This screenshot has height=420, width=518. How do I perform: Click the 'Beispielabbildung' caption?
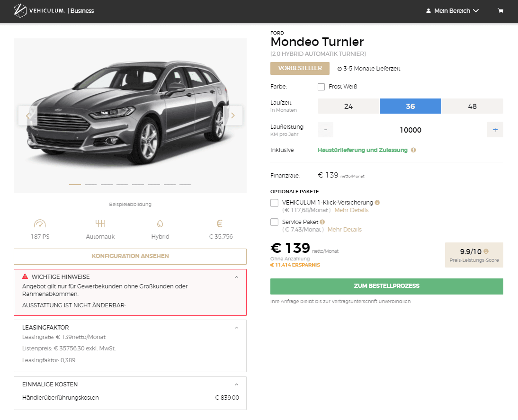point(130,204)
